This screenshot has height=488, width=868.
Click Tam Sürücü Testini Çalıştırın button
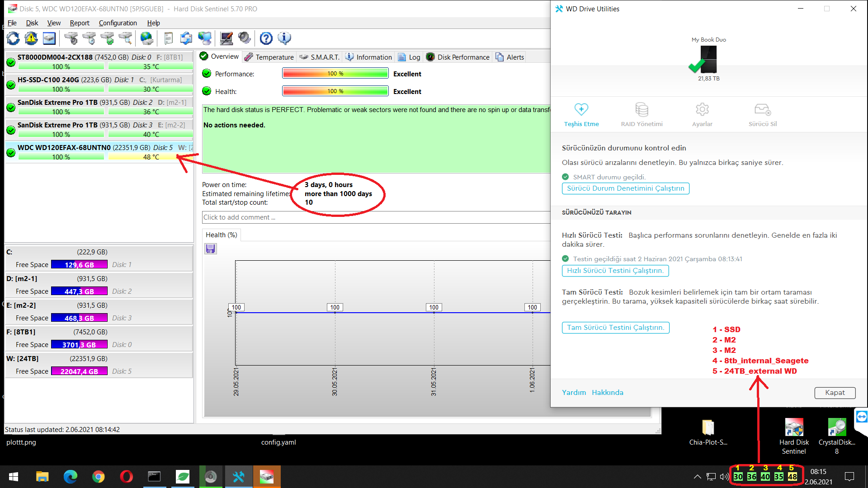(x=615, y=328)
